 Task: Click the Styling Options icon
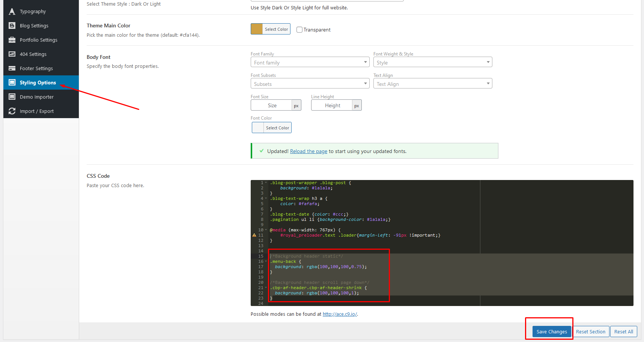click(x=12, y=82)
